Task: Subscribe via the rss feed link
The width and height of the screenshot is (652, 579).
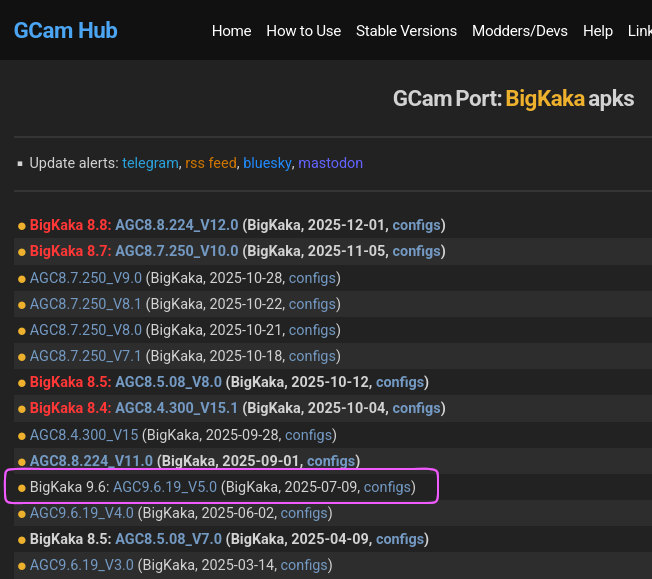Action: click(211, 163)
